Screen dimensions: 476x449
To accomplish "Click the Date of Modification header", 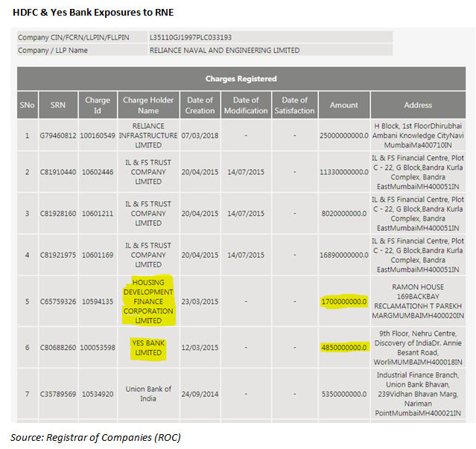I will point(246,105).
